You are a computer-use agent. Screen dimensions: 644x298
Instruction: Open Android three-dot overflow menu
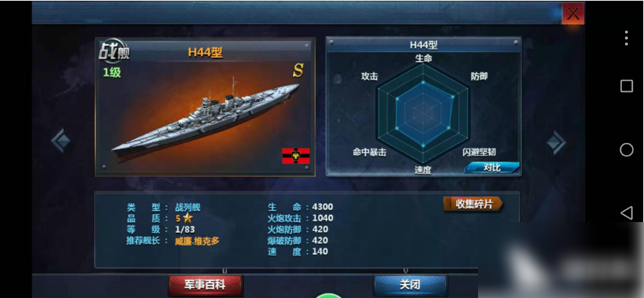[626, 38]
